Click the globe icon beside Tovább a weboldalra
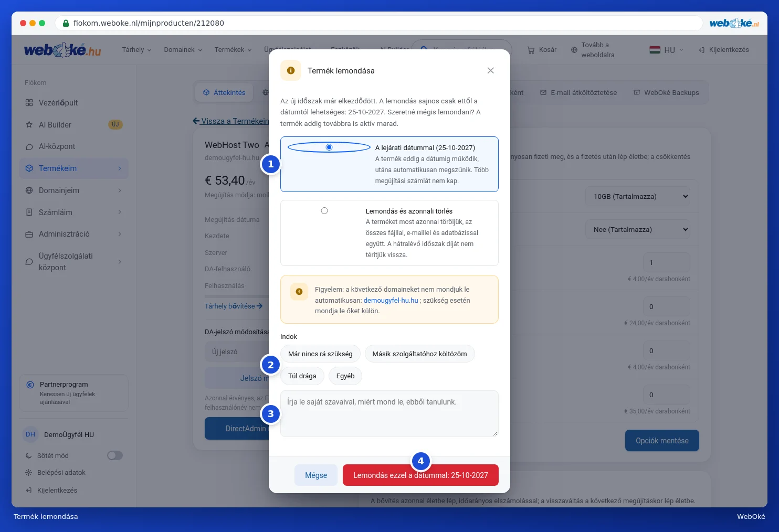This screenshot has width=779, height=532. click(574, 50)
